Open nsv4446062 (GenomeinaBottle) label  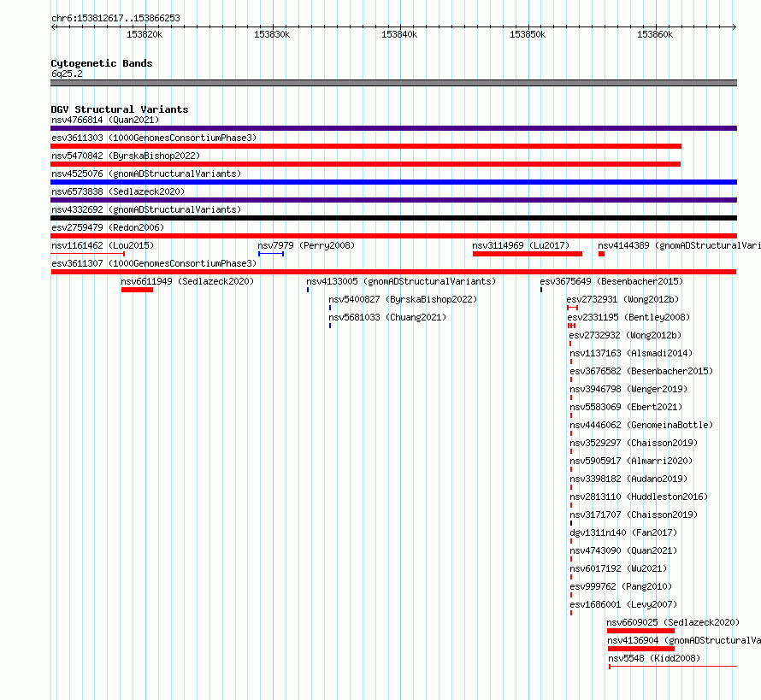[x=641, y=425]
